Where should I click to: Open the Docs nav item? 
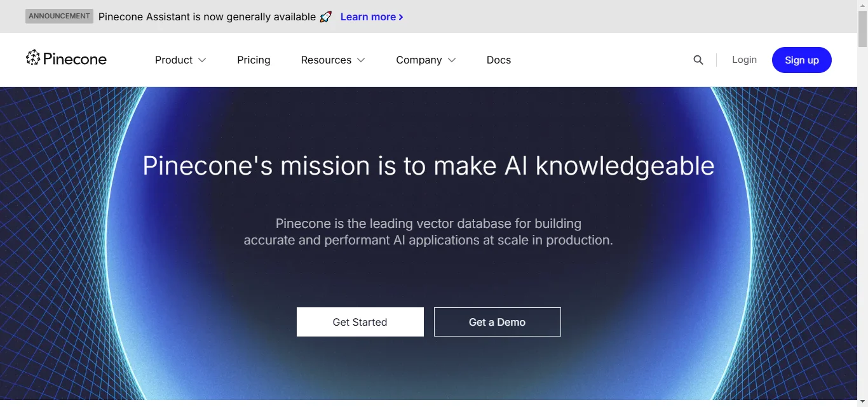click(x=499, y=60)
